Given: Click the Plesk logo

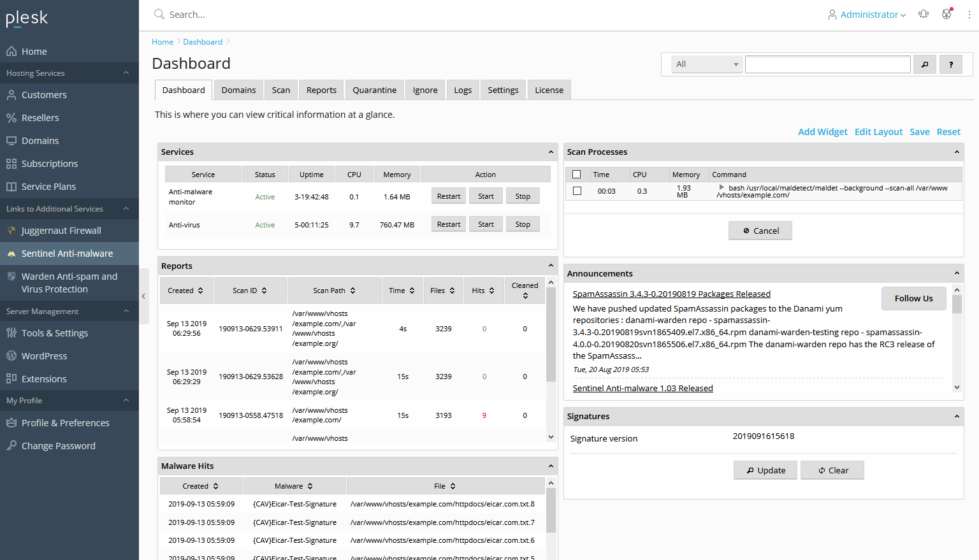Looking at the screenshot, I should [x=27, y=18].
